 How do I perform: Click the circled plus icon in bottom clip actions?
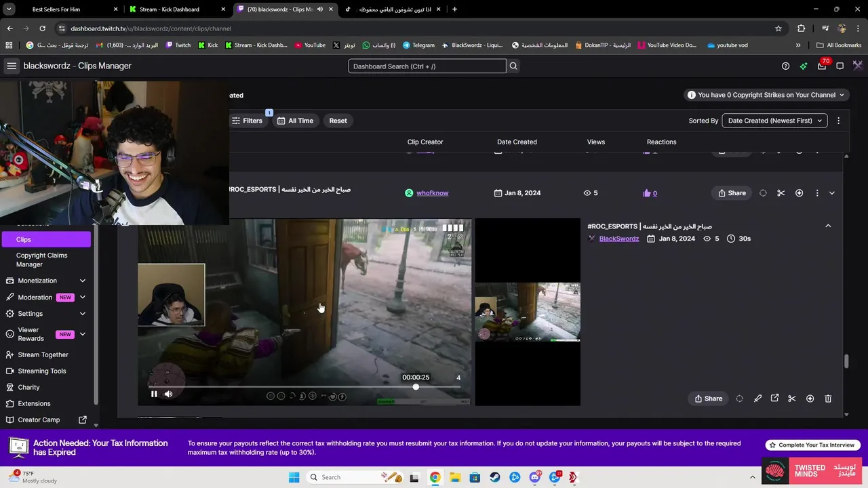coord(810,399)
